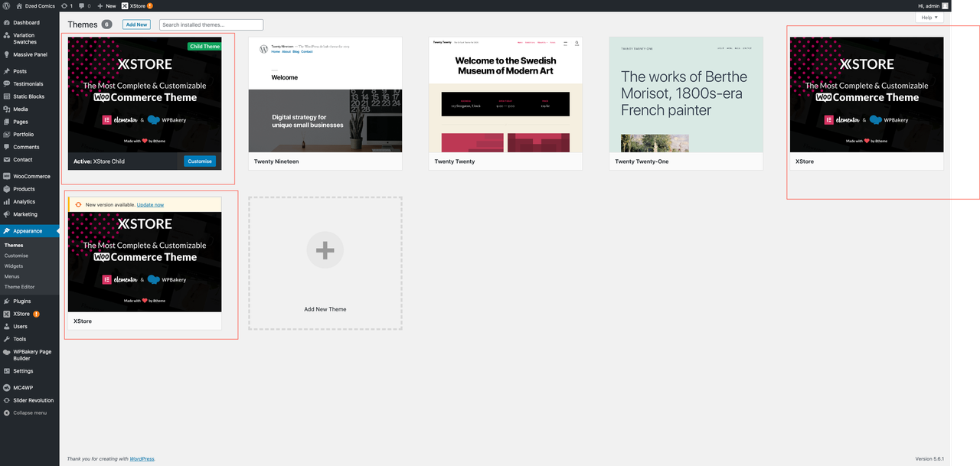Screen dimensions: 980x466
Task: Open the updates indicator in admin bar
Action: (66, 5)
